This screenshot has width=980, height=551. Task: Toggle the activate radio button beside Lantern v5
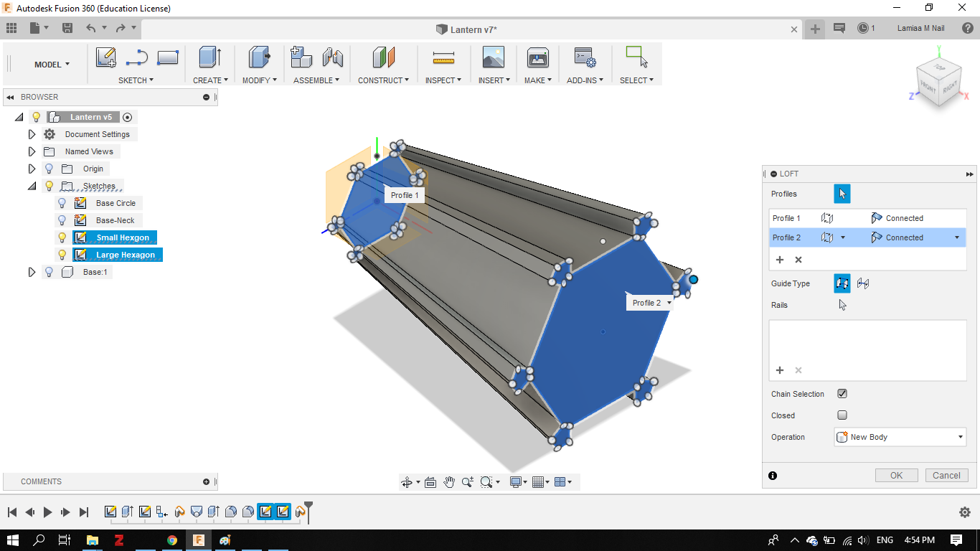coord(128,117)
